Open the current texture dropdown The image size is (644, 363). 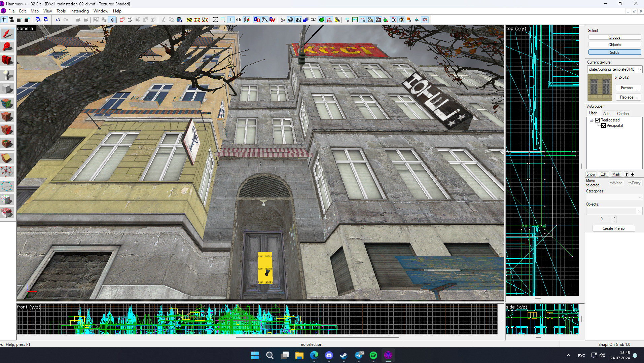click(x=640, y=69)
